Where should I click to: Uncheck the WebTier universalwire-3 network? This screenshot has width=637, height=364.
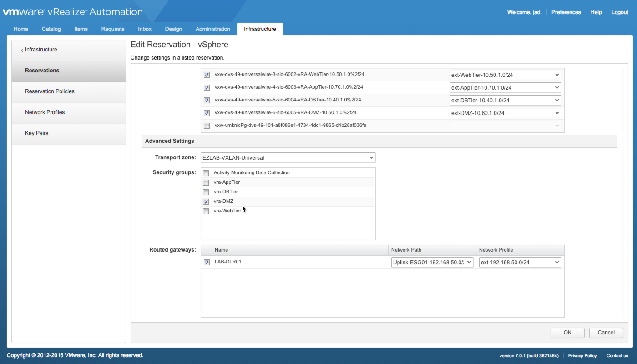pyautogui.click(x=207, y=75)
